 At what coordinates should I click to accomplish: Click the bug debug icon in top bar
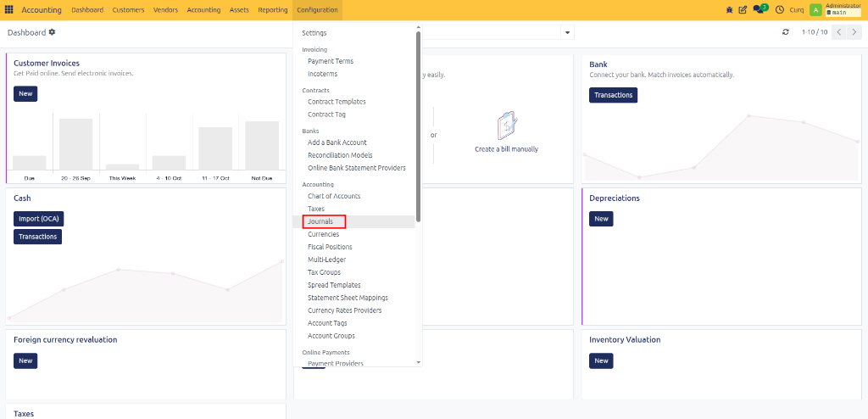point(730,10)
